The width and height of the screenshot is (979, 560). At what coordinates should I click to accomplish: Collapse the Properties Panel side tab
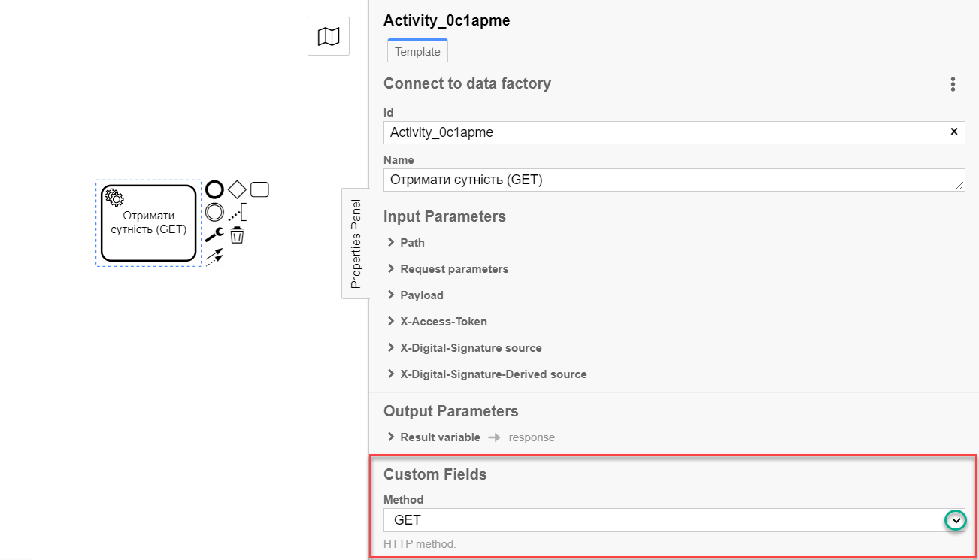(x=356, y=244)
